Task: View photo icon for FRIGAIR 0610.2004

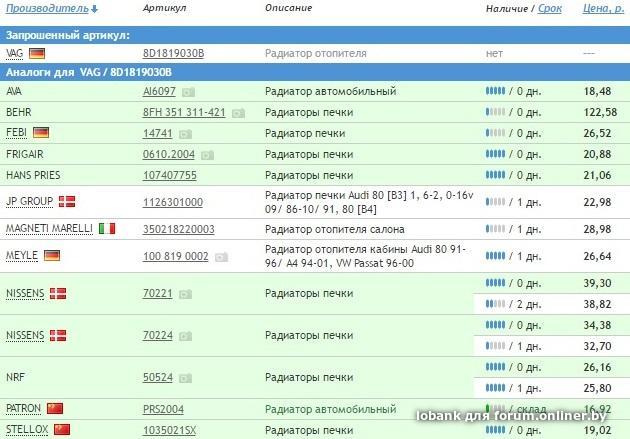Action: [207, 155]
